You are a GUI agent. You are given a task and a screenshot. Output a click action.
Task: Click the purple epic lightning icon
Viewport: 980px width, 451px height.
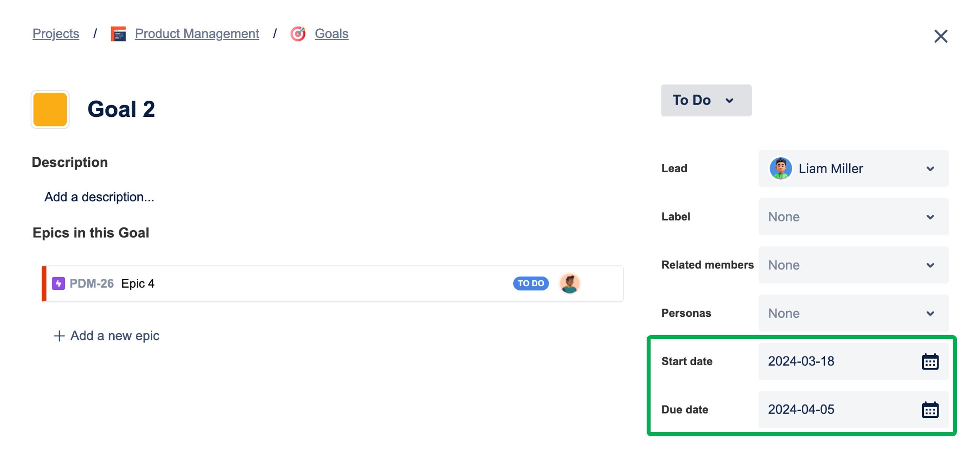(x=58, y=284)
